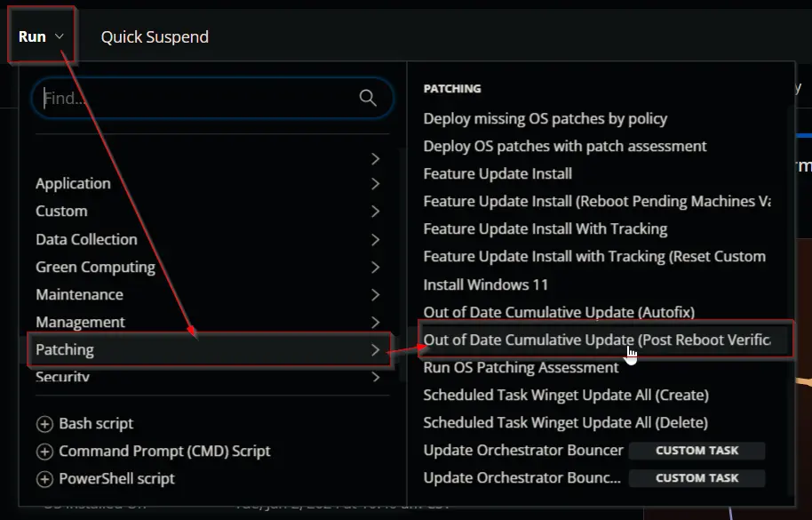Expand the Green Computing submenu arrow
This screenshot has width=812, height=520.
pyautogui.click(x=376, y=268)
